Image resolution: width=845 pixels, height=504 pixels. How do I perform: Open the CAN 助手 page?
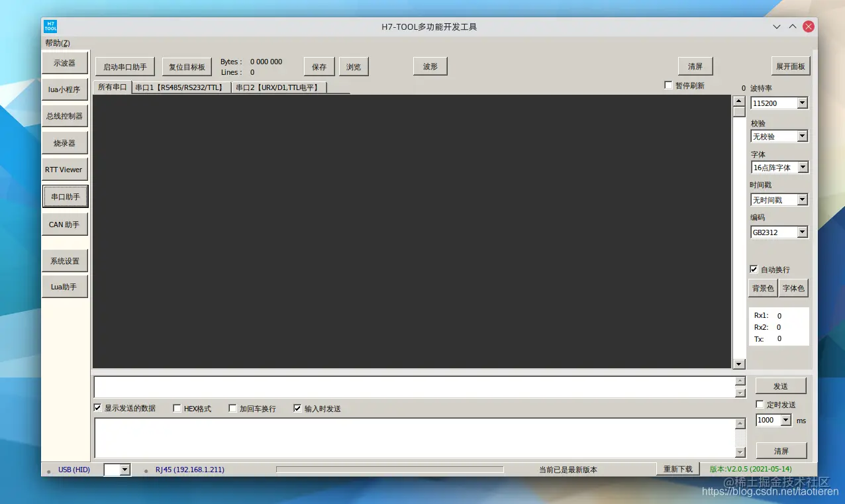click(65, 225)
